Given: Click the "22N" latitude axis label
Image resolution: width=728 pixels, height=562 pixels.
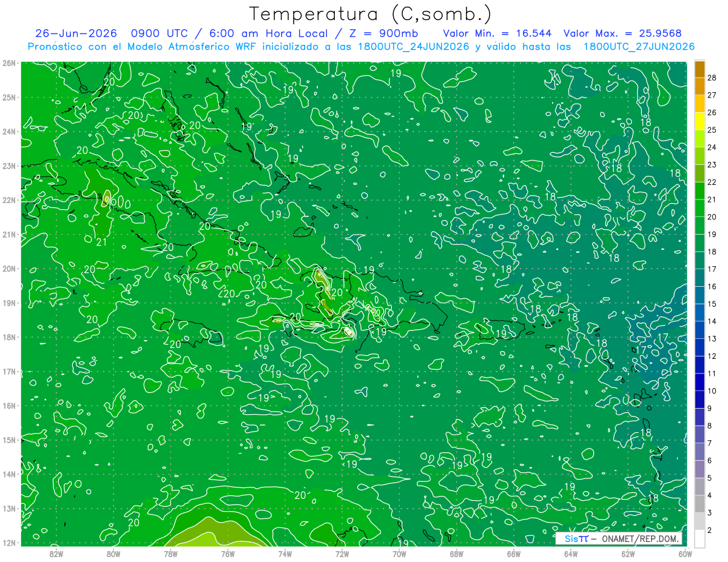Looking at the screenshot, I should tap(9, 200).
